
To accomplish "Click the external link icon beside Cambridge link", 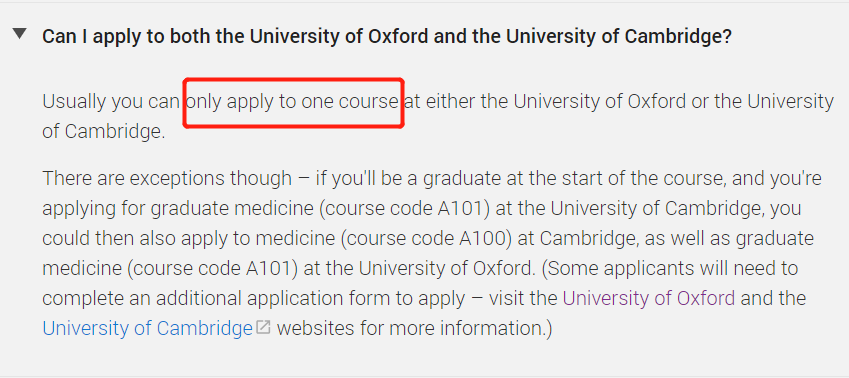I will click(x=263, y=327).
